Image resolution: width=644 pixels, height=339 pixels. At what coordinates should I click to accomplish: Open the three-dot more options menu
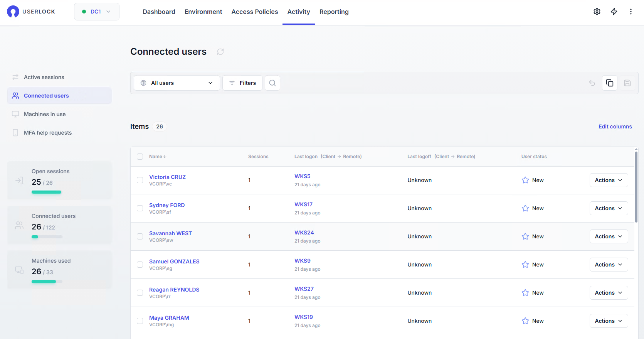(x=631, y=12)
